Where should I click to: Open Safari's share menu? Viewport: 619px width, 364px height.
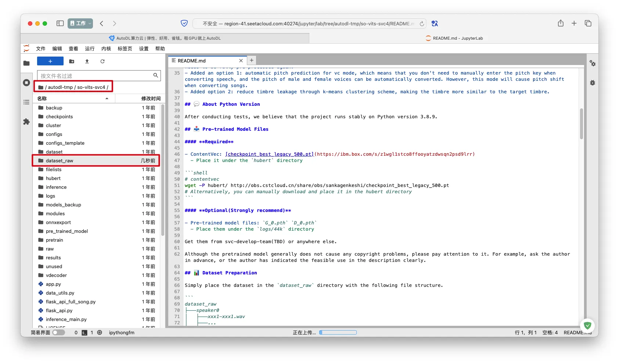[x=561, y=23]
